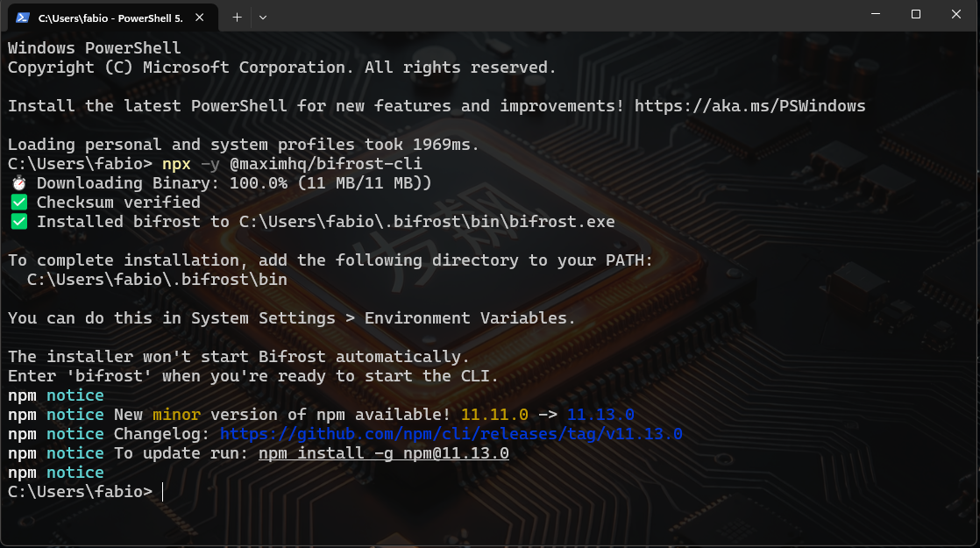Open the npm changelog GitHub link
Image resolution: width=980 pixels, height=548 pixels.
451,434
